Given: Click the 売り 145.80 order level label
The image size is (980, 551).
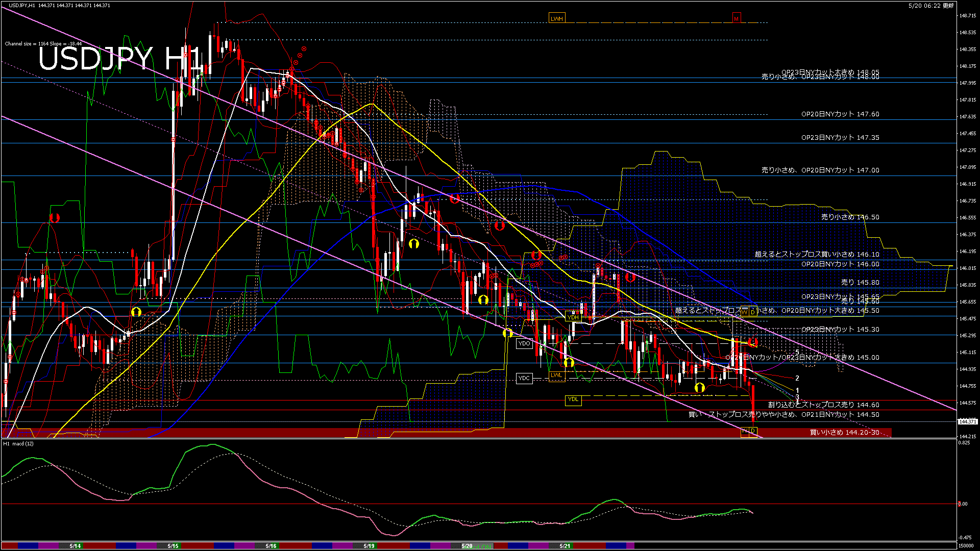Looking at the screenshot, I should click(860, 282).
